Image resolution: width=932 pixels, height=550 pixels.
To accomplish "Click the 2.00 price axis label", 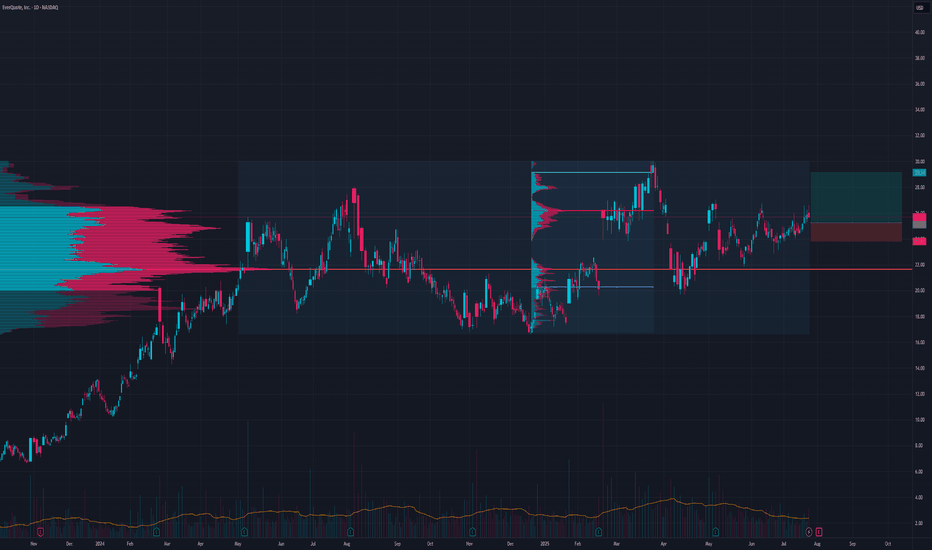I will tap(920, 523).
